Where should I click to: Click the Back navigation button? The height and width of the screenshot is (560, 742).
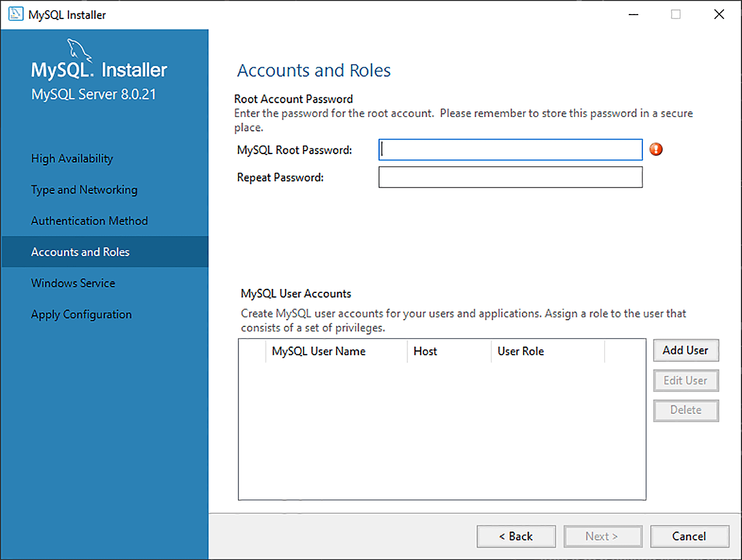[x=516, y=536]
